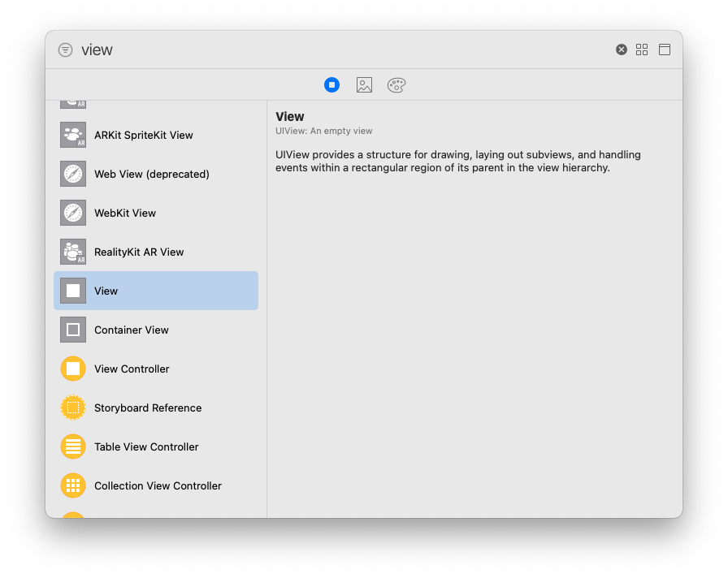Switch the library to grid icon view
Image resolution: width=728 pixels, height=578 pixels.
642,50
